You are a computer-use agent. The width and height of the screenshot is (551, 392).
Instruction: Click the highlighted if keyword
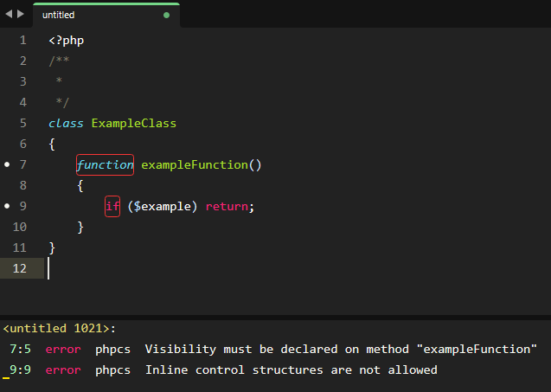coord(112,206)
